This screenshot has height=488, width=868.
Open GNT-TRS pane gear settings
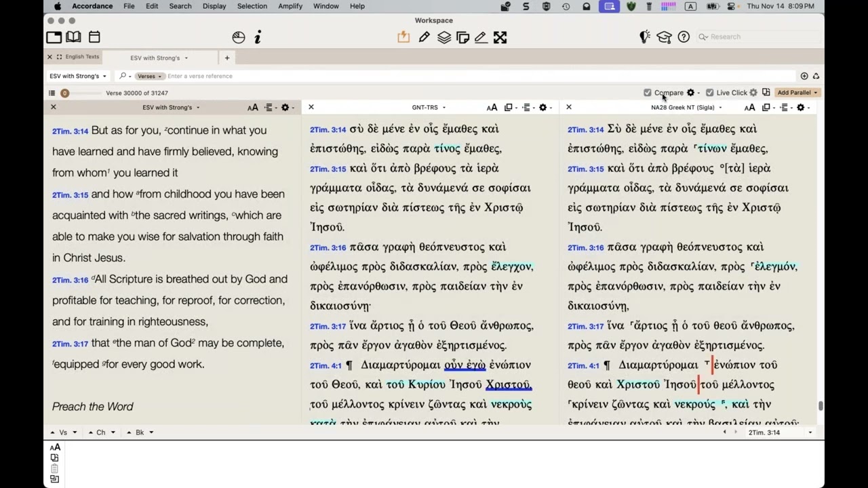point(545,108)
